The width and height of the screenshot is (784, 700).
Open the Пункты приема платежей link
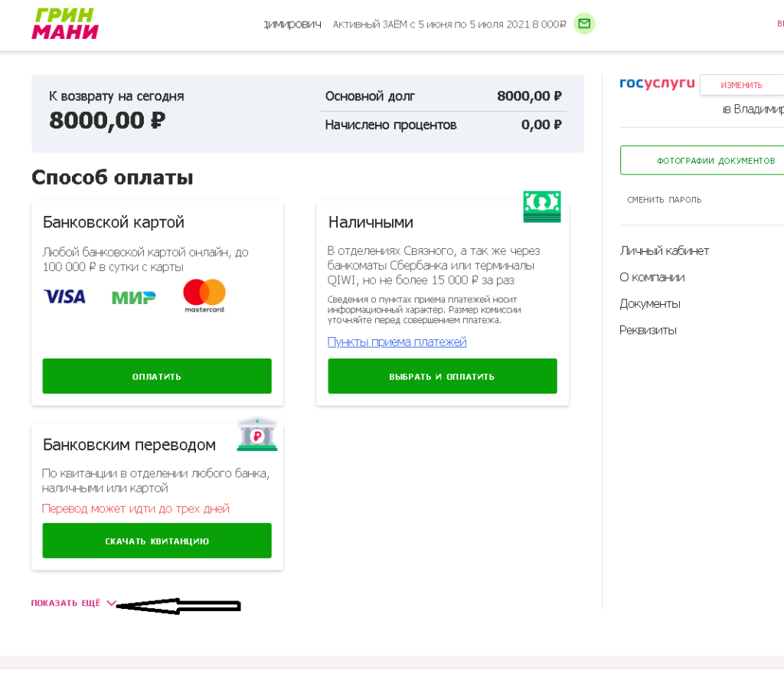pyautogui.click(x=397, y=342)
